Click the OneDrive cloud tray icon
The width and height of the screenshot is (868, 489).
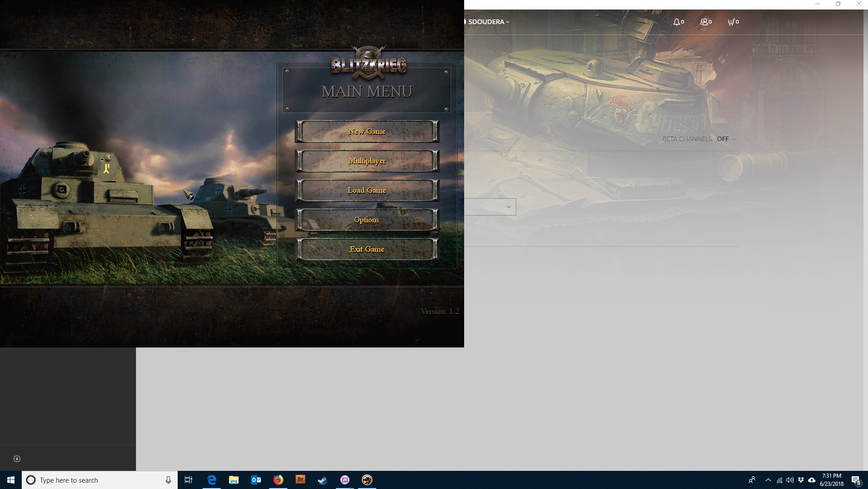pos(812,480)
